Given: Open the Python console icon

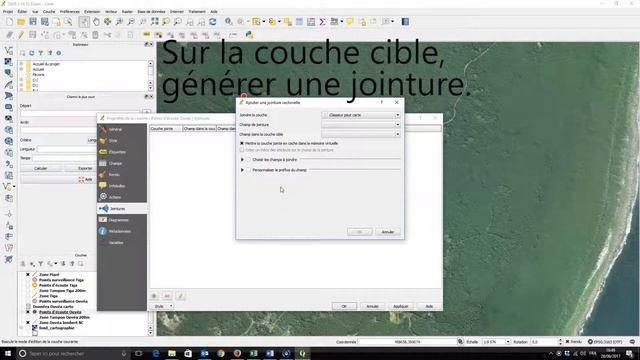Looking at the screenshot, I should tap(249, 35).
